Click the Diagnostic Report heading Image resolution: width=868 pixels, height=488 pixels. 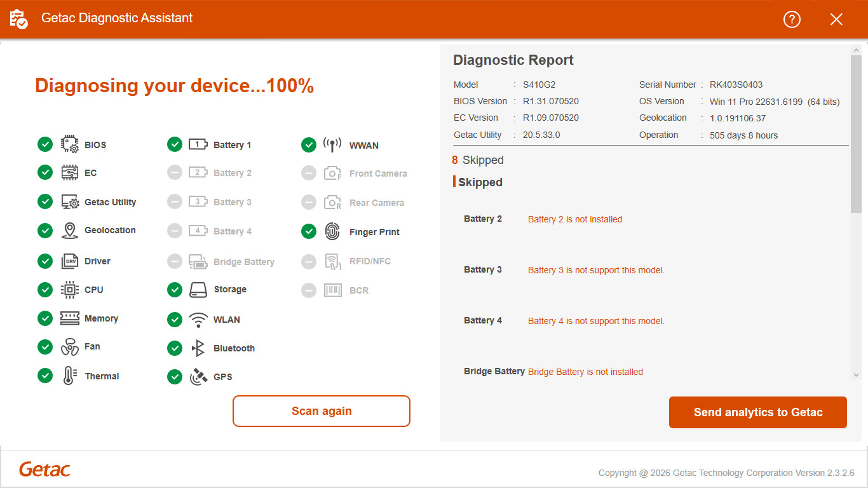(513, 60)
